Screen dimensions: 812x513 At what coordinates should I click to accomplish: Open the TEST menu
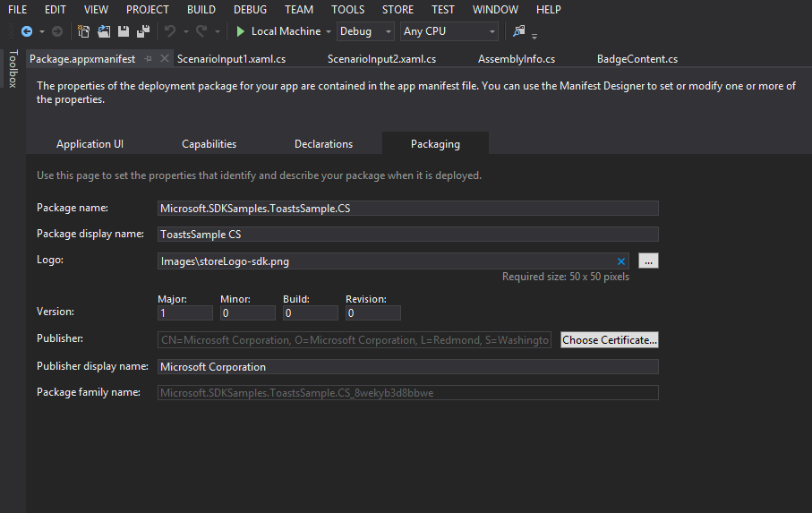(x=443, y=9)
